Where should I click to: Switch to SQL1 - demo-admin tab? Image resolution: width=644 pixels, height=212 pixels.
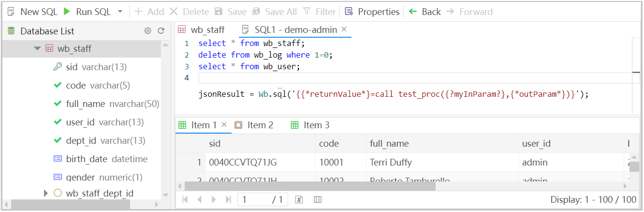[x=295, y=30]
